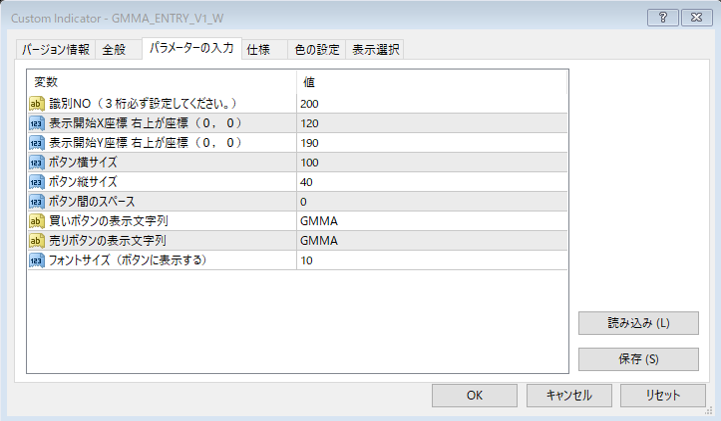Click the 読み込み (L) button
The height and width of the screenshot is (421, 721).
(x=638, y=323)
